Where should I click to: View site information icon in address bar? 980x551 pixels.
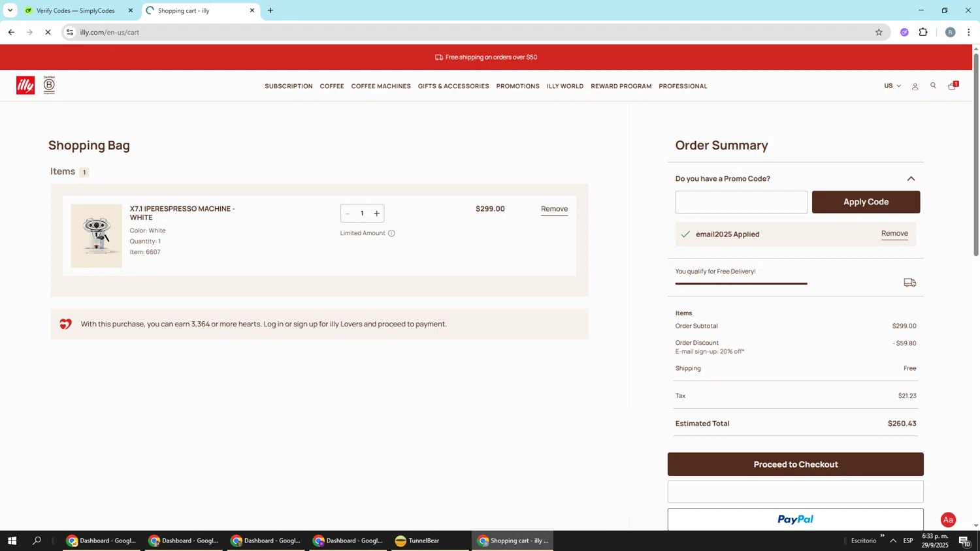pyautogui.click(x=70, y=32)
